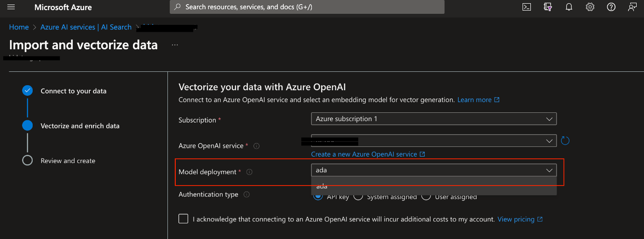Open the Azure portal hamburger menu

pos(11,7)
